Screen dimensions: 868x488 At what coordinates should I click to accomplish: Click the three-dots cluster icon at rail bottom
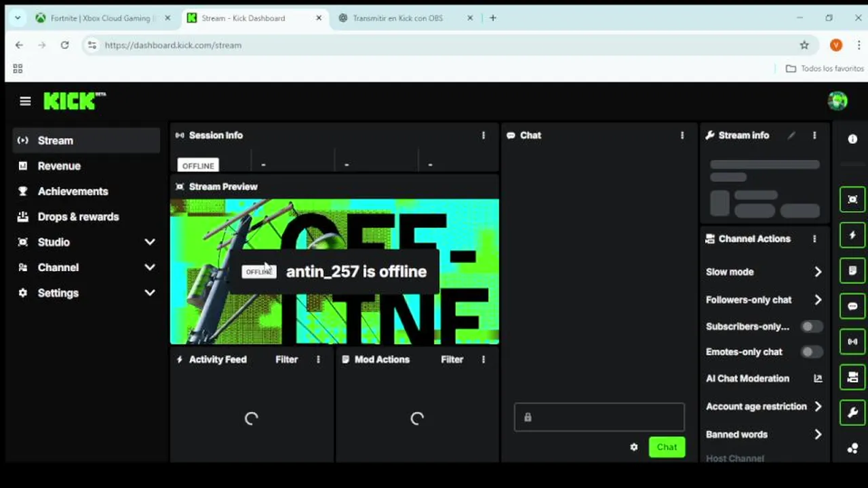pos(852,448)
